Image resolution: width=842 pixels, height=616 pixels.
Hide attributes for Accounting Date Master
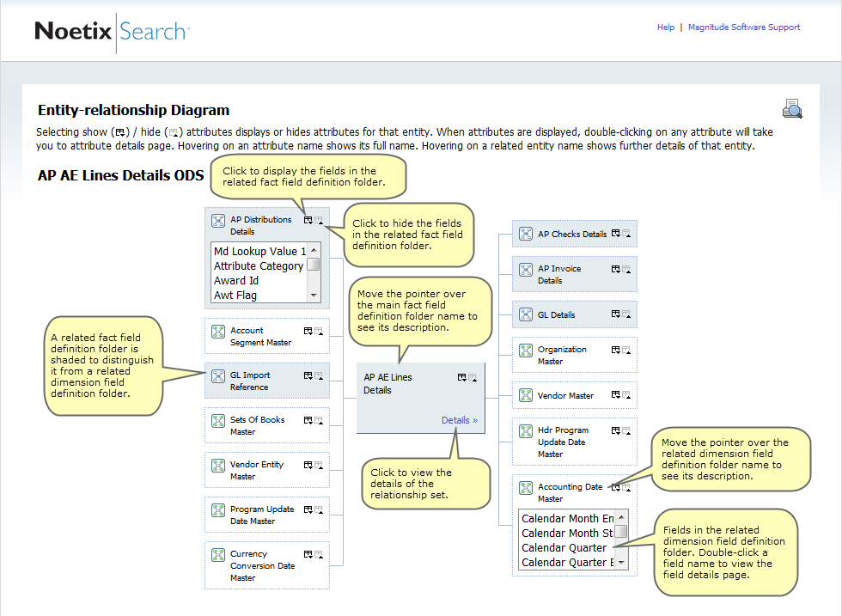click(x=626, y=487)
